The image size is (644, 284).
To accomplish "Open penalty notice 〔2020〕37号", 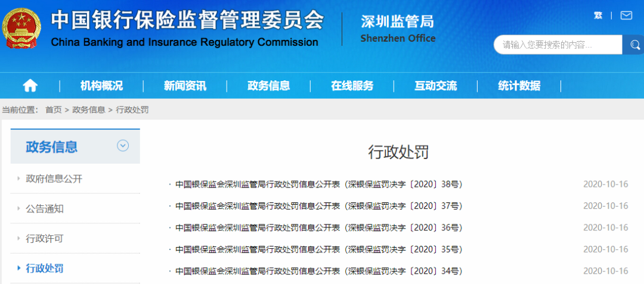I will coord(319,206).
